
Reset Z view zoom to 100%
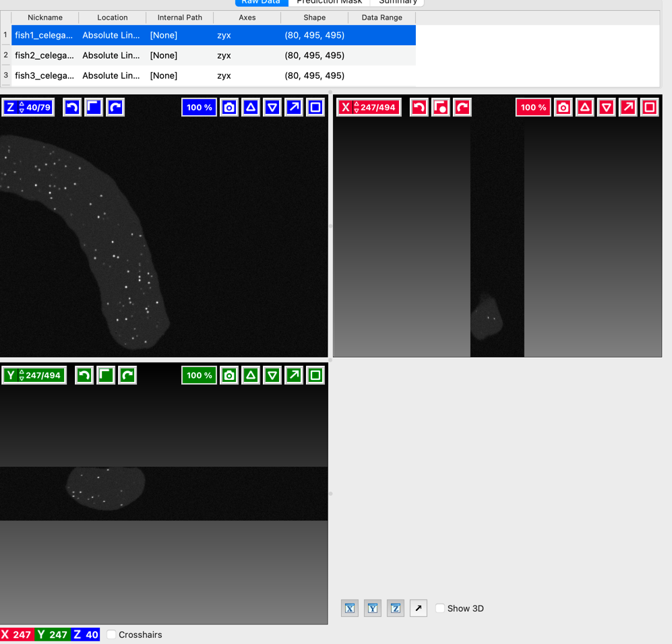[199, 106]
